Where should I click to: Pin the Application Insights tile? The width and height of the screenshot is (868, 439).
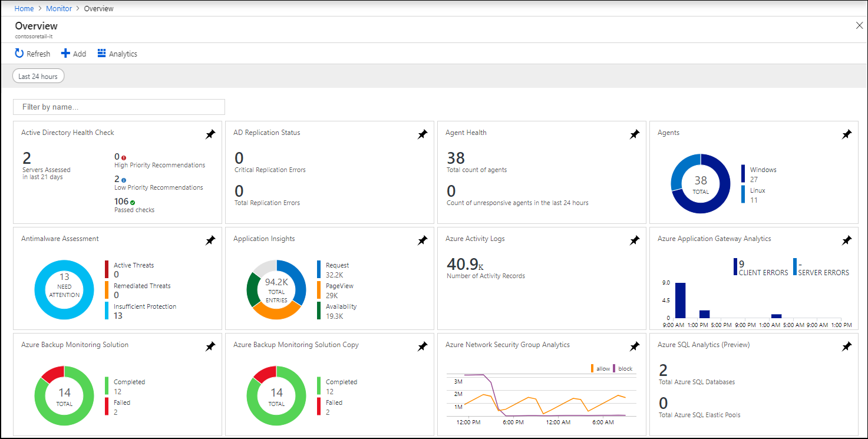tap(423, 241)
